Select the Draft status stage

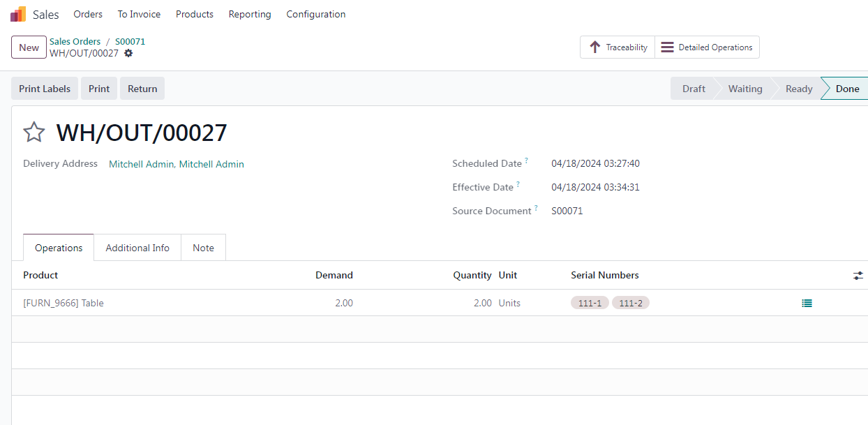point(694,89)
